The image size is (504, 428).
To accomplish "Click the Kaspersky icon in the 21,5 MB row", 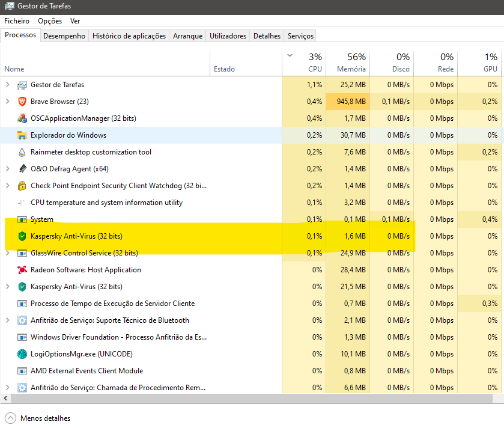I will [22, 287].
